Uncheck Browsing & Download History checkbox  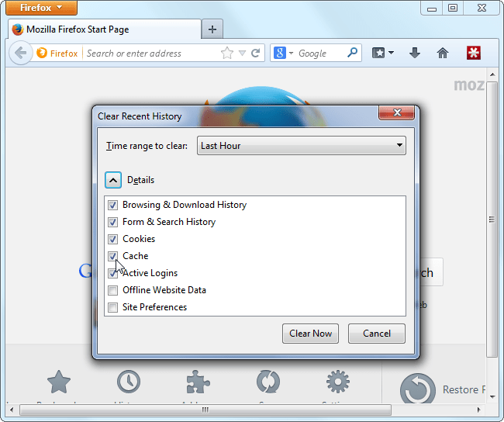point(112,205)
